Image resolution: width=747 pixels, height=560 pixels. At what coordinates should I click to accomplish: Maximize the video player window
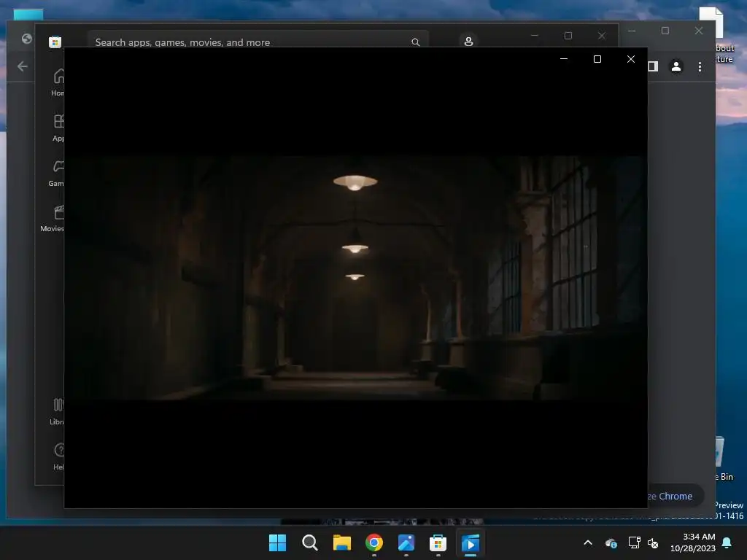[x=597, y=59]
